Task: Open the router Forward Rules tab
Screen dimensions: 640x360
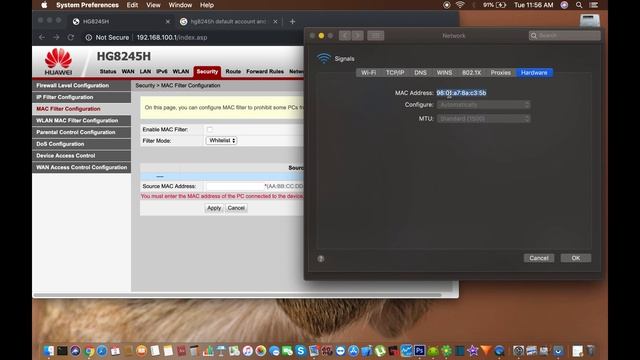Action: click(x=265, y=71)
